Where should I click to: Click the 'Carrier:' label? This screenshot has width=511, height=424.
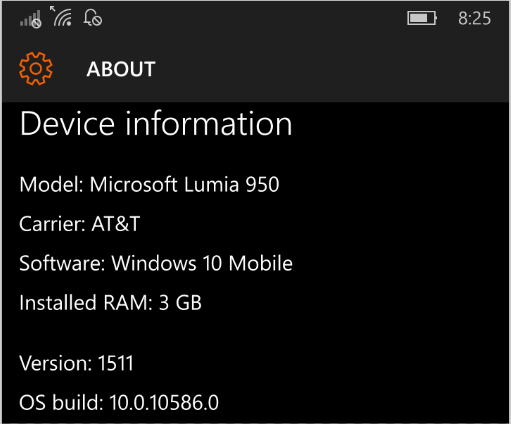(52, 224)
